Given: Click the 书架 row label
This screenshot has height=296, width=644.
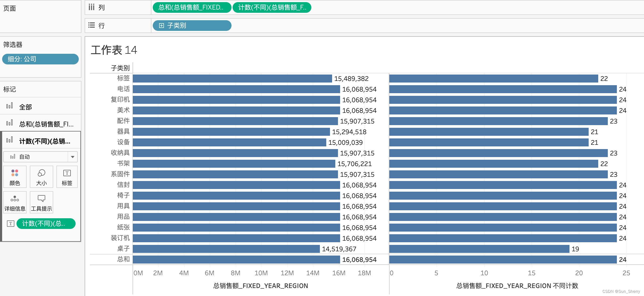Looking at the screenshot, I should pyautogui.click(x=123, y=163).
